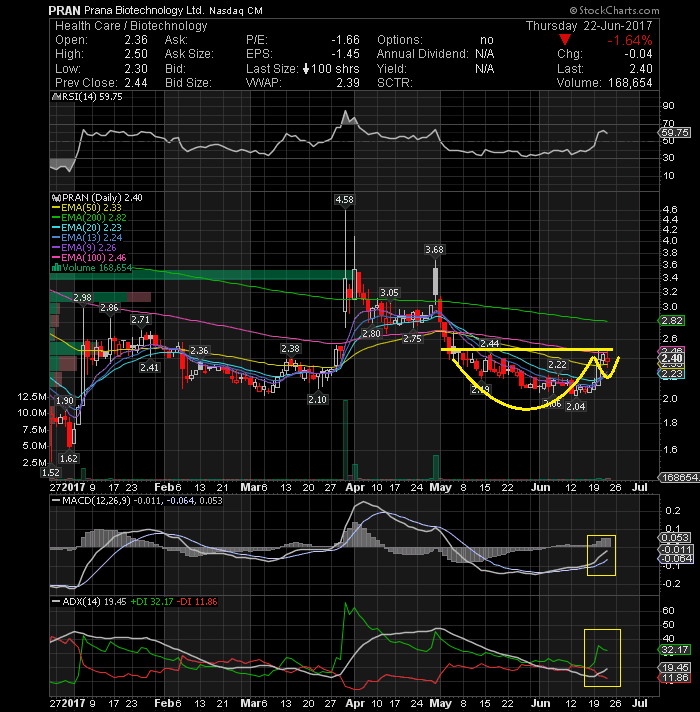Image resolution: width=700 pixels, height=712 pixels.
Task: Click the SCTR label
Action: (x=394, y=83)
